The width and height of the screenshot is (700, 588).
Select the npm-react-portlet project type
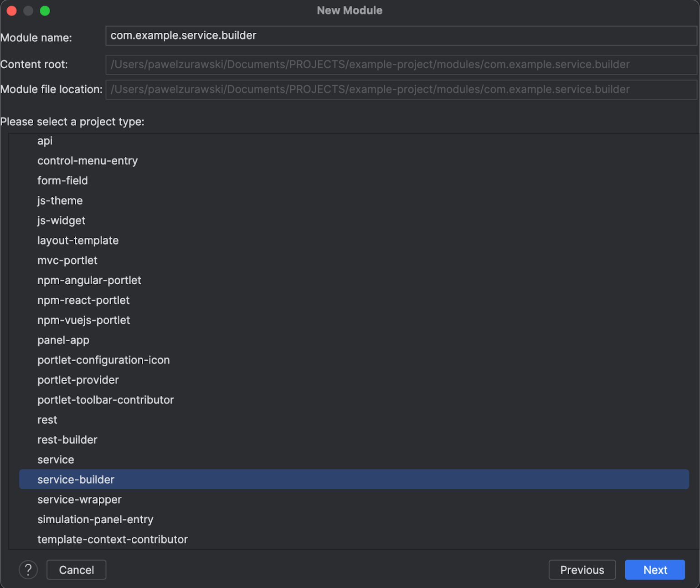pos(83,300)
